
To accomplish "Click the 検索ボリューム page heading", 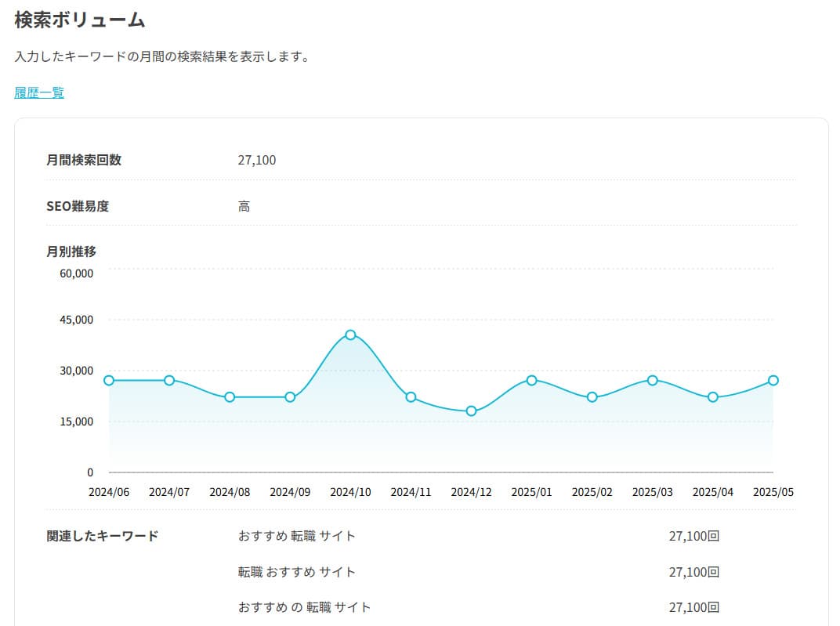I will [x=80, y=20].
